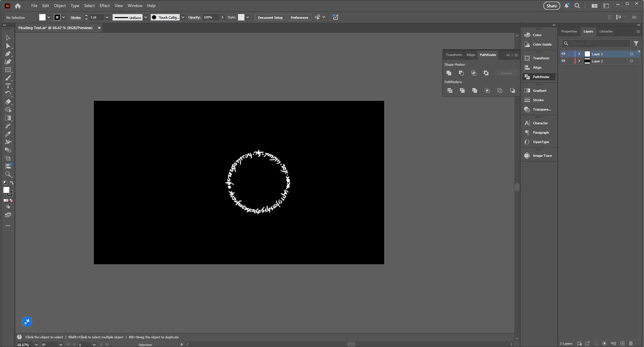
Task: Switch to the Align tab
Action: coord(471,55)
